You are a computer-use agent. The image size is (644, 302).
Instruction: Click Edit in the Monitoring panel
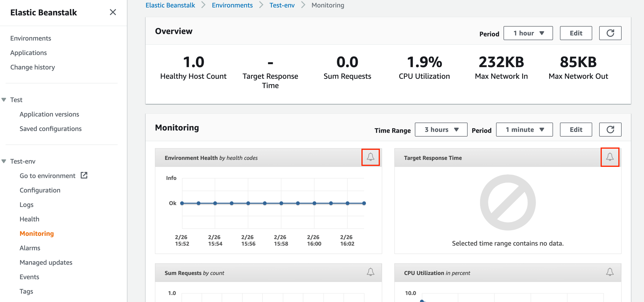coord(576,130)
